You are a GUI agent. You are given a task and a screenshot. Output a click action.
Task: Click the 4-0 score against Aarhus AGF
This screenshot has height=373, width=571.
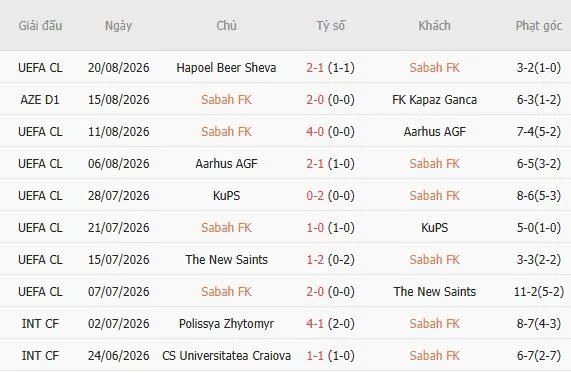click(x=315, y=131)
